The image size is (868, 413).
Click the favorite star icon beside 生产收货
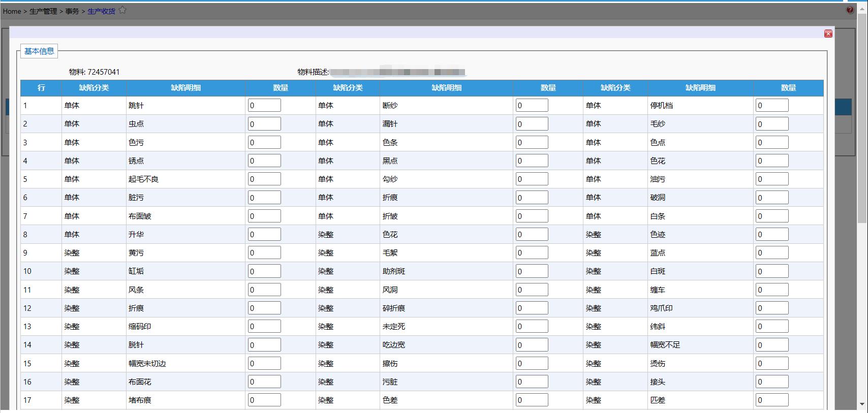point(122,10)
